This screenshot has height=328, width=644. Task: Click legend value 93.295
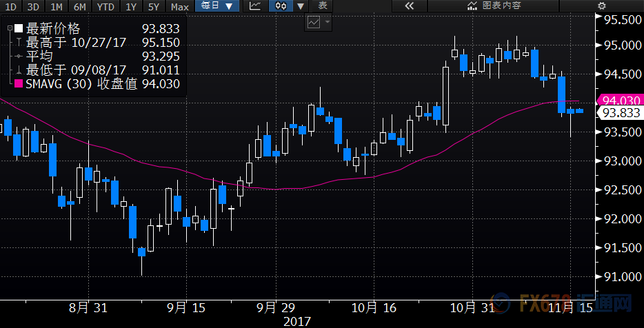pyautogui.click(x=161, y=57)
